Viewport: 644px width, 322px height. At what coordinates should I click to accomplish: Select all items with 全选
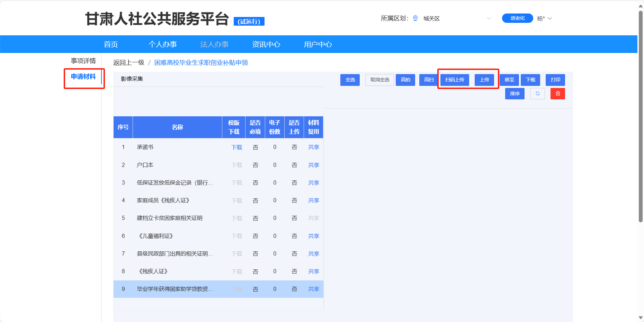point(350,80)
